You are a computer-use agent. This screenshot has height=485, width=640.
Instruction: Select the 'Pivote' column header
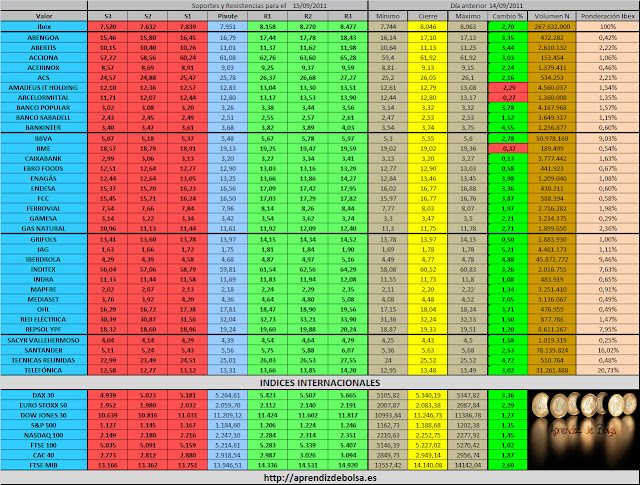coord(227,16)
